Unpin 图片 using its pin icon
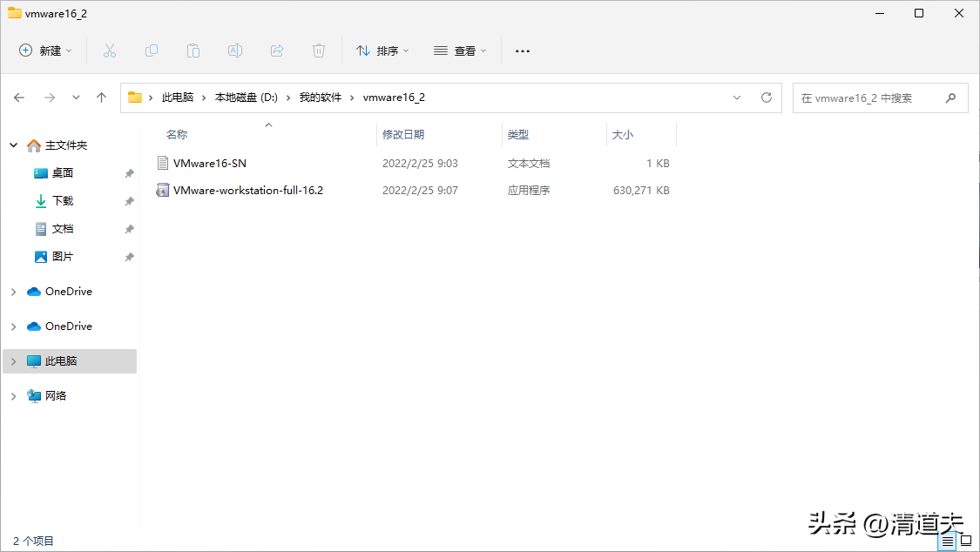This screenshot has height=552, width=980. pos(130,257)
